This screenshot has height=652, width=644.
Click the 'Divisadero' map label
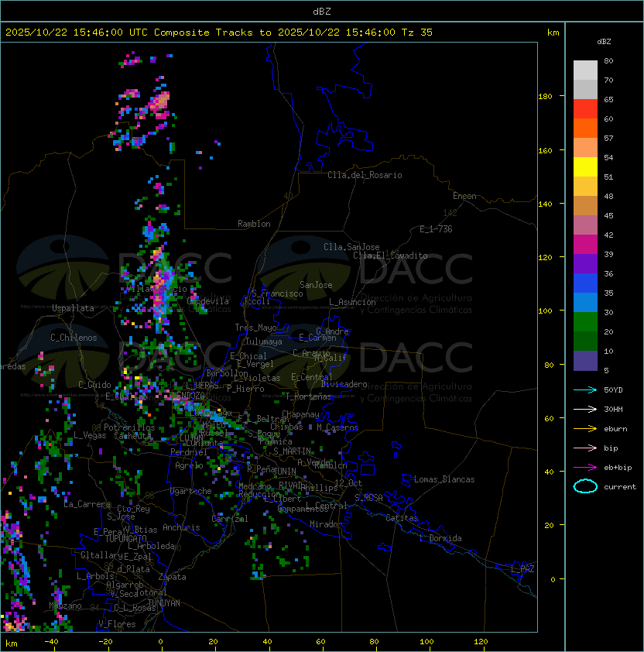(344, 384)
